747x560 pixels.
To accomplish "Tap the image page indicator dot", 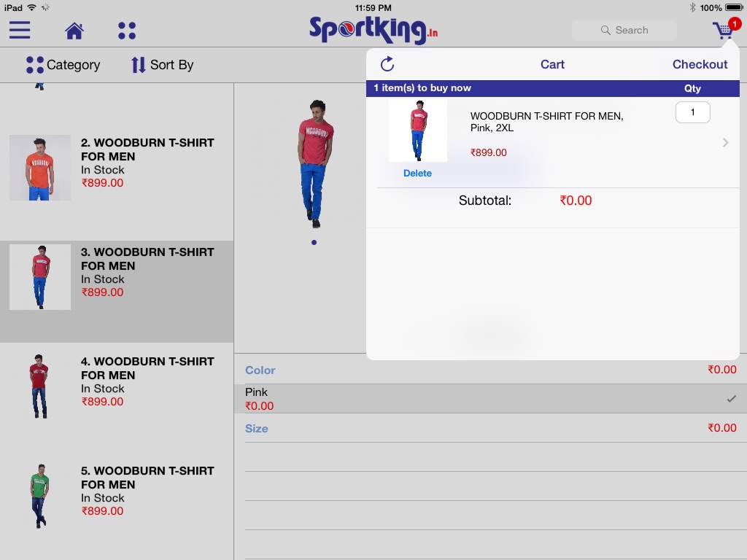I will pos(314,242).
